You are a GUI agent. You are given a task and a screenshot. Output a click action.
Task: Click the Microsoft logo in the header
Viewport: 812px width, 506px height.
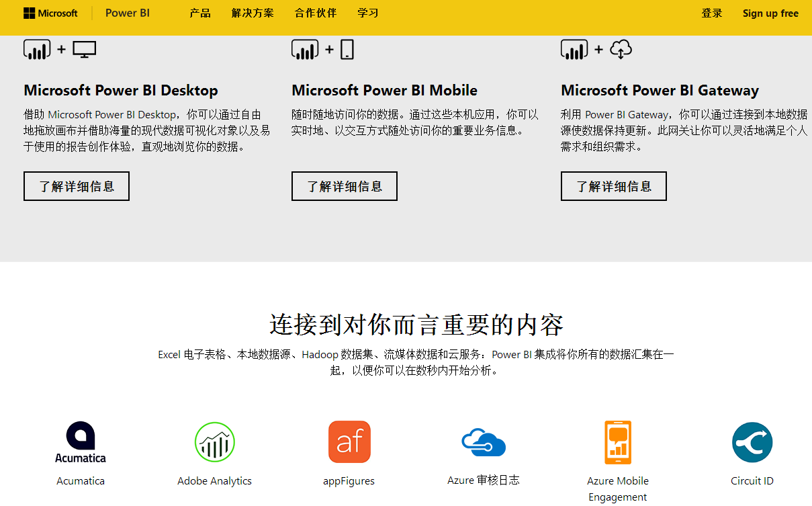point(50,13)
